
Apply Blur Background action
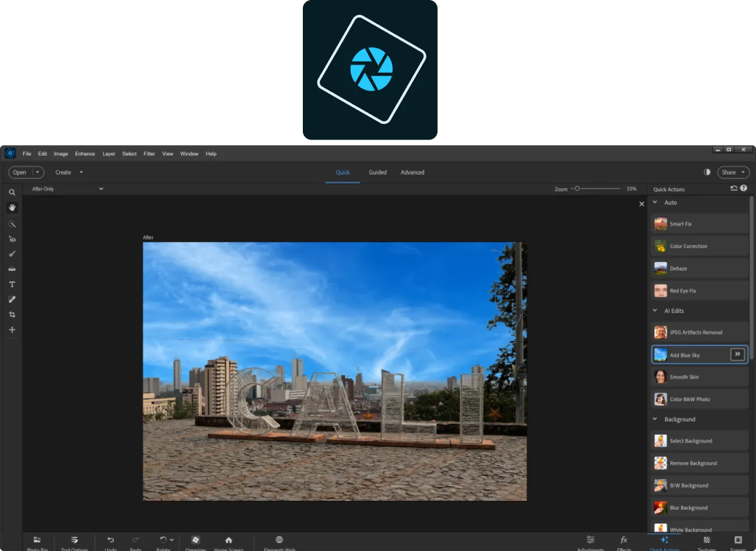pyautogui.click(x=699, y=508)
